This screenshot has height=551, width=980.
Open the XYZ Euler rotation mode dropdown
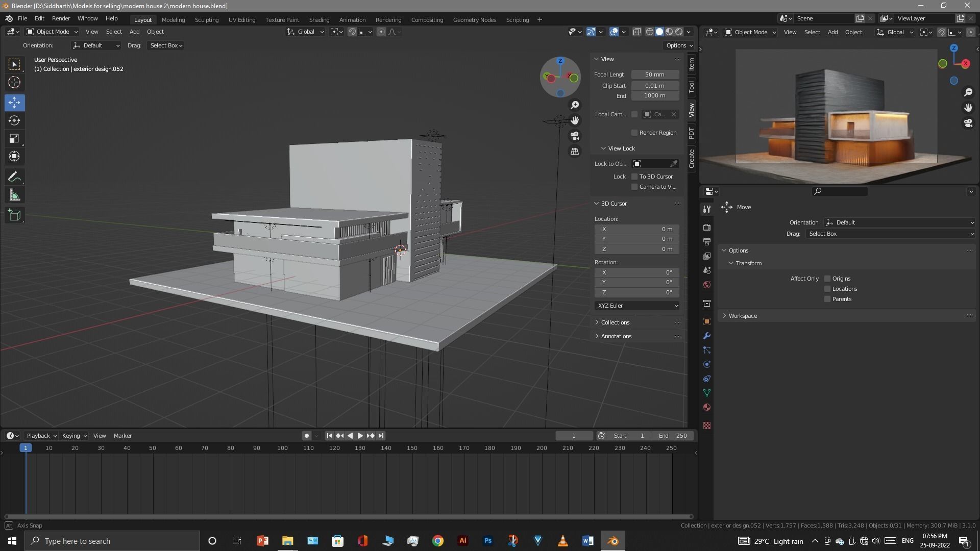637,306
